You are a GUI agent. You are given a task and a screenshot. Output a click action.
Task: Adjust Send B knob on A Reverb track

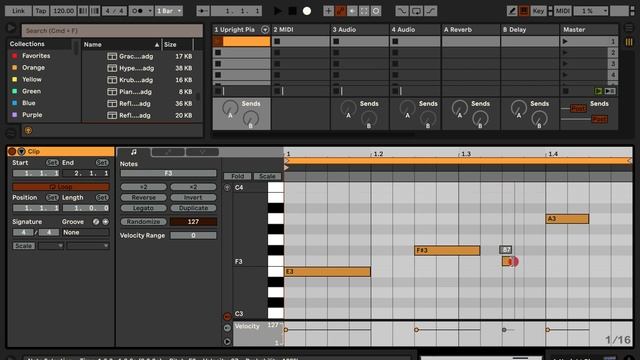pos(480,119)
